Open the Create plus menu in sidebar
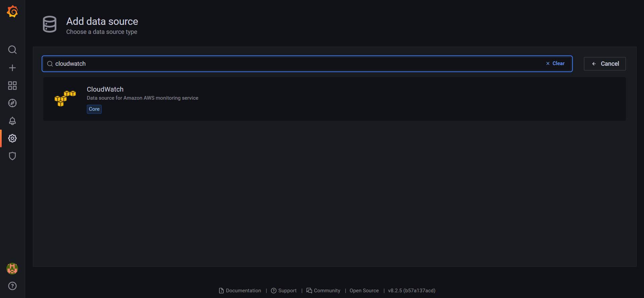The width and height of the screenshot is (644, 298). [x=12, y=68]
